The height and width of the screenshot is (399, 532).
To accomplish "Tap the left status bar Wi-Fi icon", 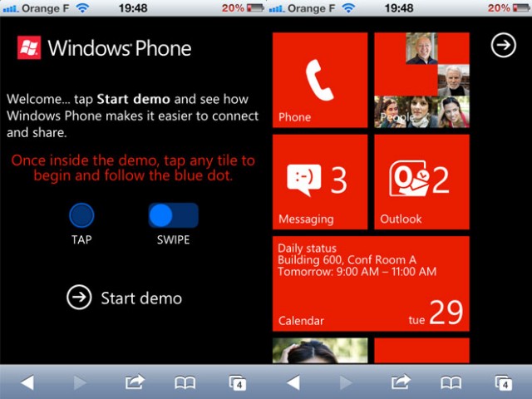I will point(83,7).
